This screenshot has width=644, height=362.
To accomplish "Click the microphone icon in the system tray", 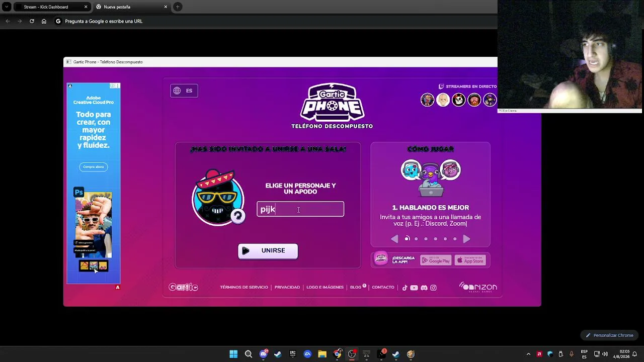I will pos(571,354).
